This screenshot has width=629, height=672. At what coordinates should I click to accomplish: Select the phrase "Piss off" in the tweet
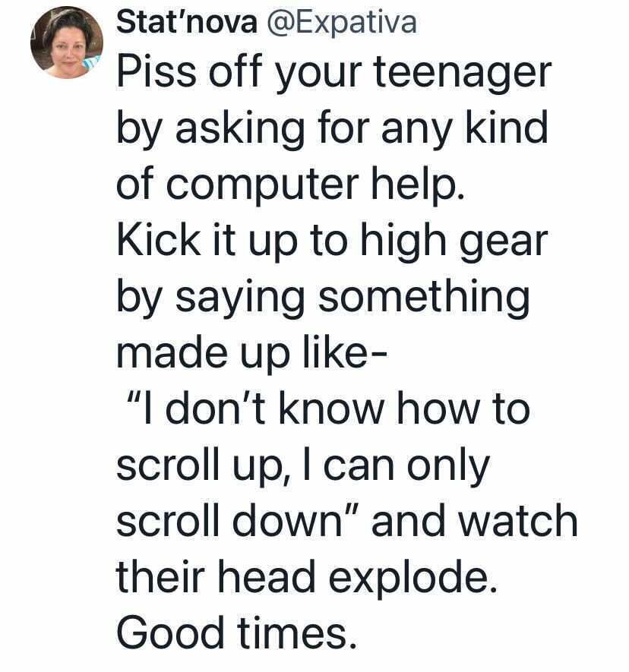[x=189, y=71]
